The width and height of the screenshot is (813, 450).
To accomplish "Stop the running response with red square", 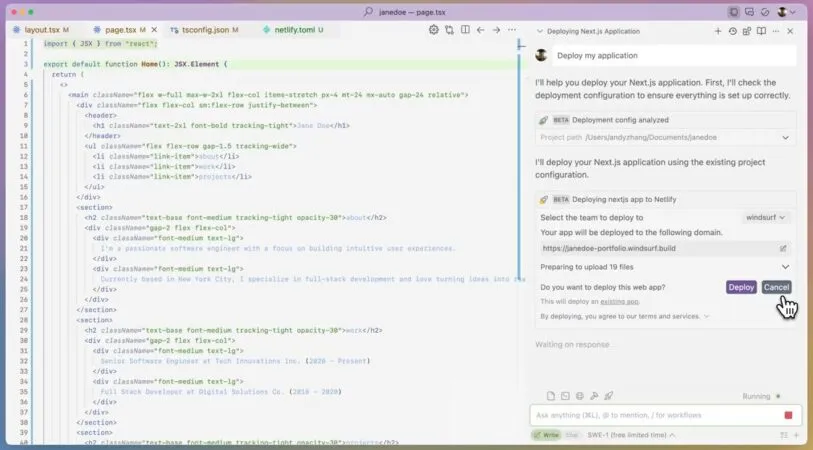I will pyautogui.click(x=789, y=415).
